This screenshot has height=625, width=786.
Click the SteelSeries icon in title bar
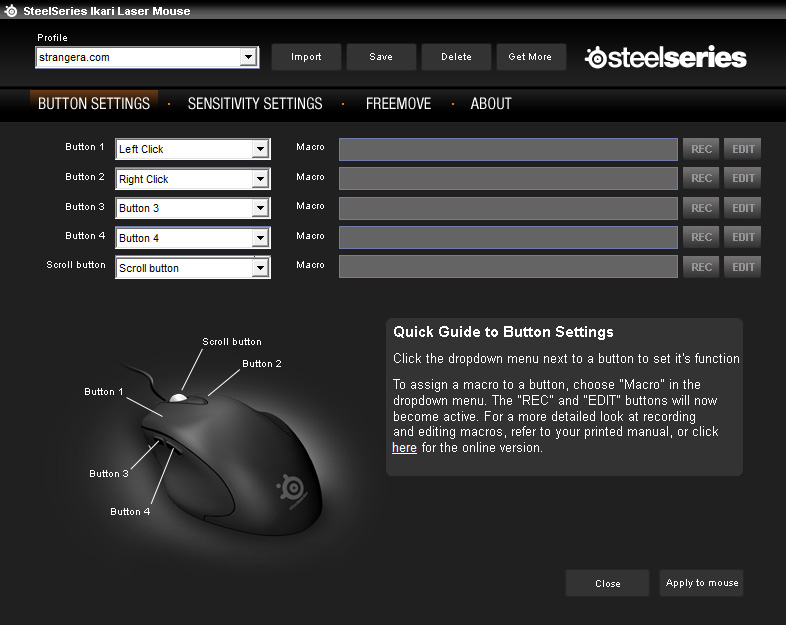click(11, 11)
